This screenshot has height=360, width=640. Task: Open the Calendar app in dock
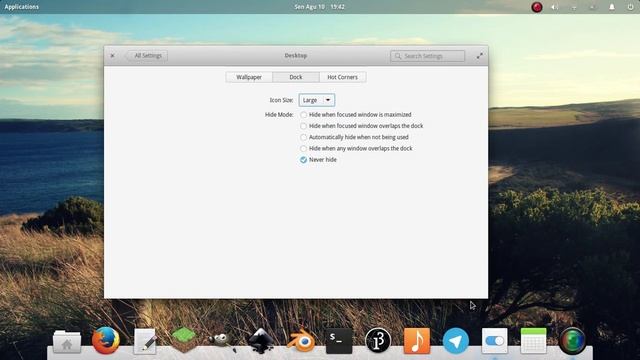533,340
